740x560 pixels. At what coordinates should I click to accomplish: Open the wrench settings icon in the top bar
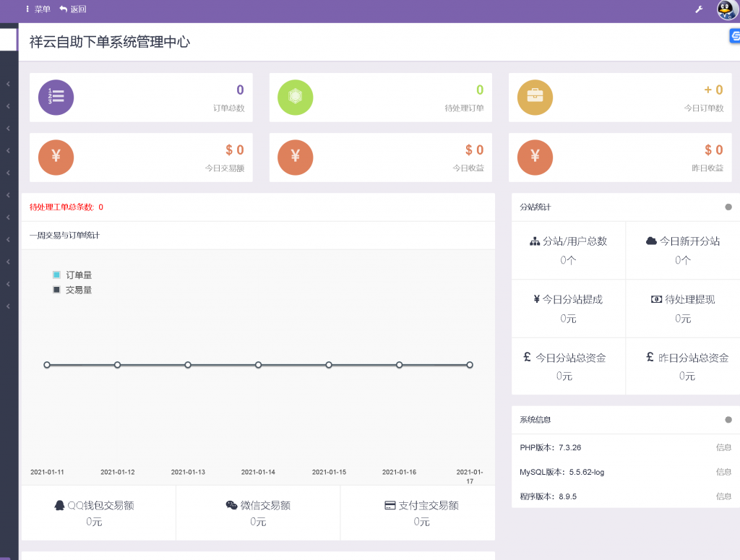pyautogui.click(x=698, y=10)
